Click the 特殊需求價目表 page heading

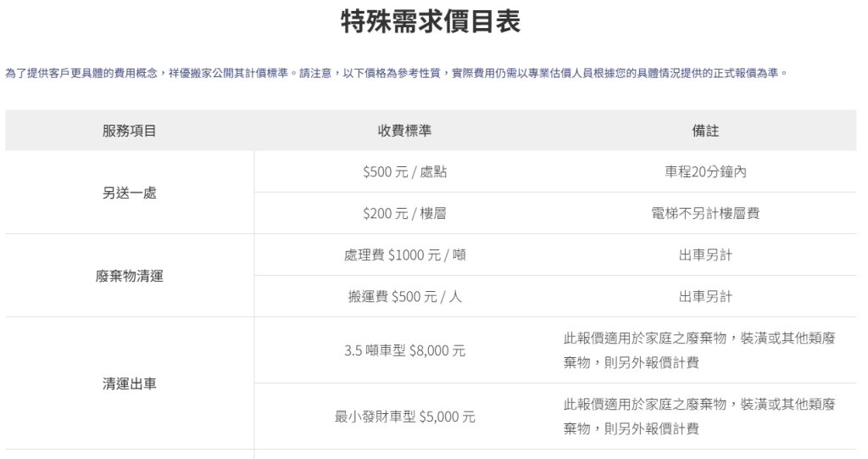pos(430,20)
